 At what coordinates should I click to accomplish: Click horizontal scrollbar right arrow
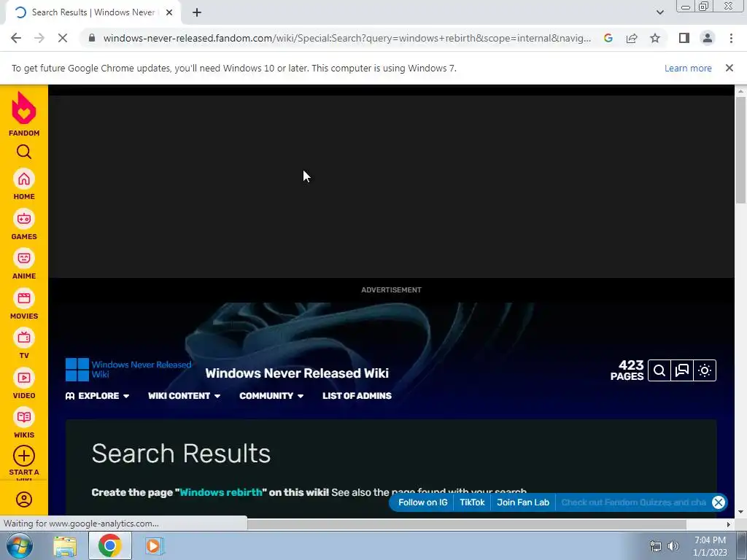(x=729, y=524)
